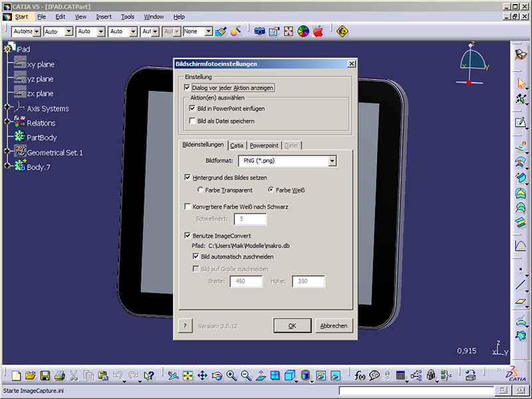Click the lock icon in bottom toolbar

431,375
